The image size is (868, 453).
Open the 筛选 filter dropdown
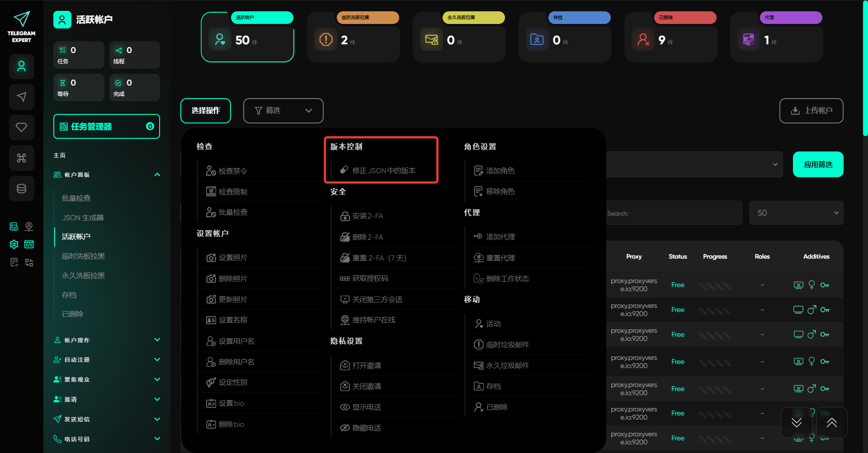point(283,111)
